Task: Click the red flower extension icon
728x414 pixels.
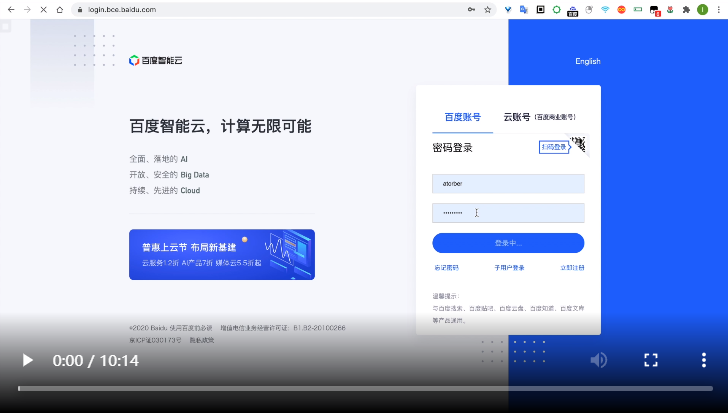Action: [x=670, y=9]
